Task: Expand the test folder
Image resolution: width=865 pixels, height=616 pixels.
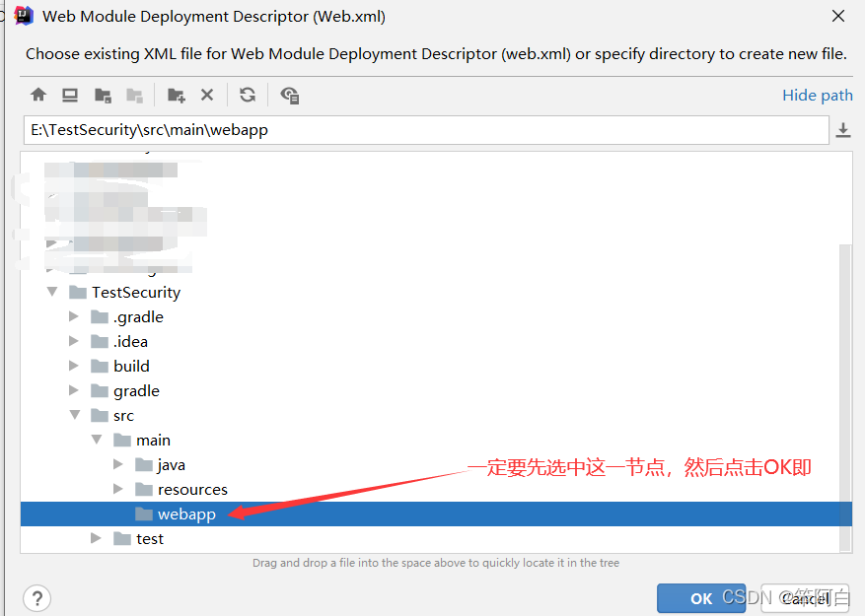Action: pyautogui.click(x=96, y=538)
